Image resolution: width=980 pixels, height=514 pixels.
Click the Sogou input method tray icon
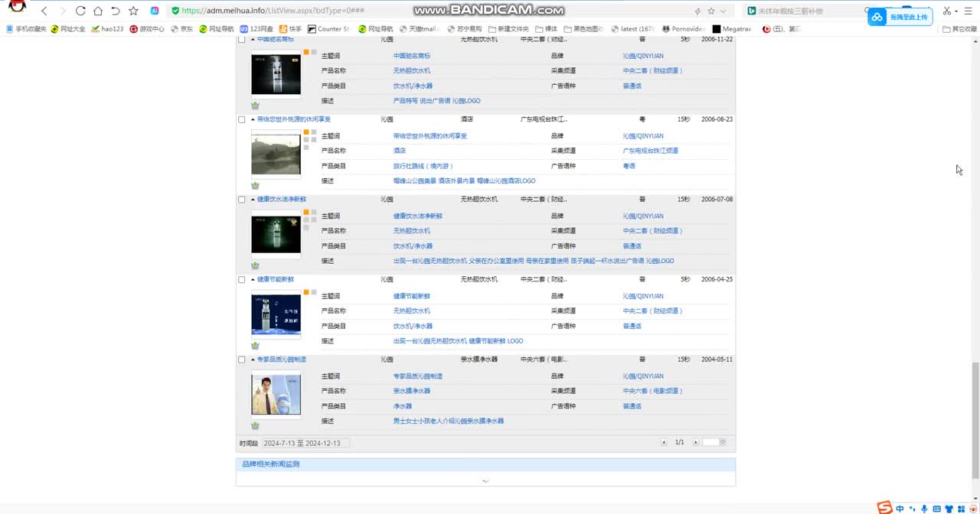tap(884, 508)
